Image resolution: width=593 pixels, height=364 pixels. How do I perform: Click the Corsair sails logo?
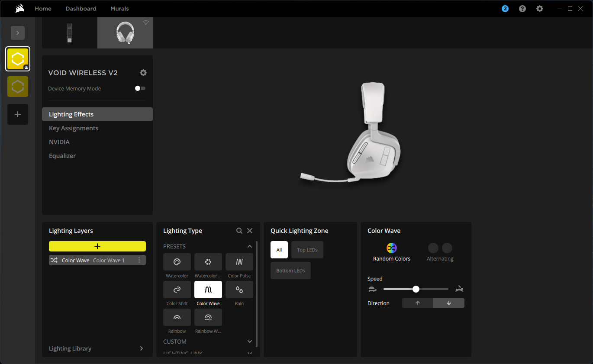pos(19,9)
